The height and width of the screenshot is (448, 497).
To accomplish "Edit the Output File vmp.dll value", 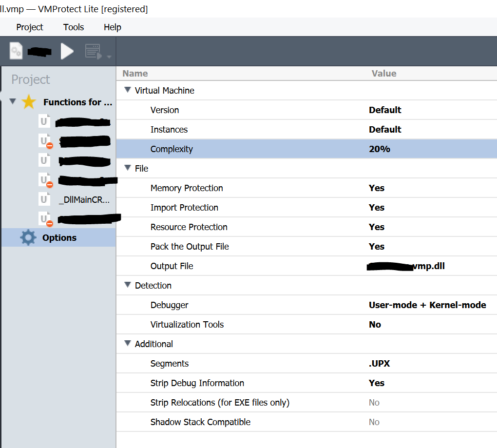I will pos(406,266).
